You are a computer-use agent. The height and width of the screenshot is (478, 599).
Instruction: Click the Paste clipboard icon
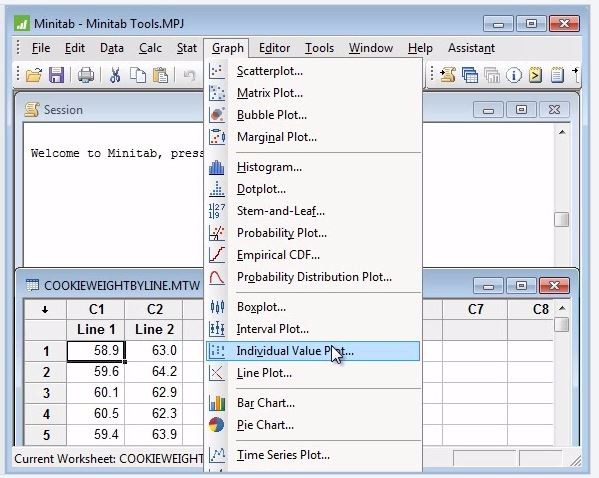[x=160, y=75]
